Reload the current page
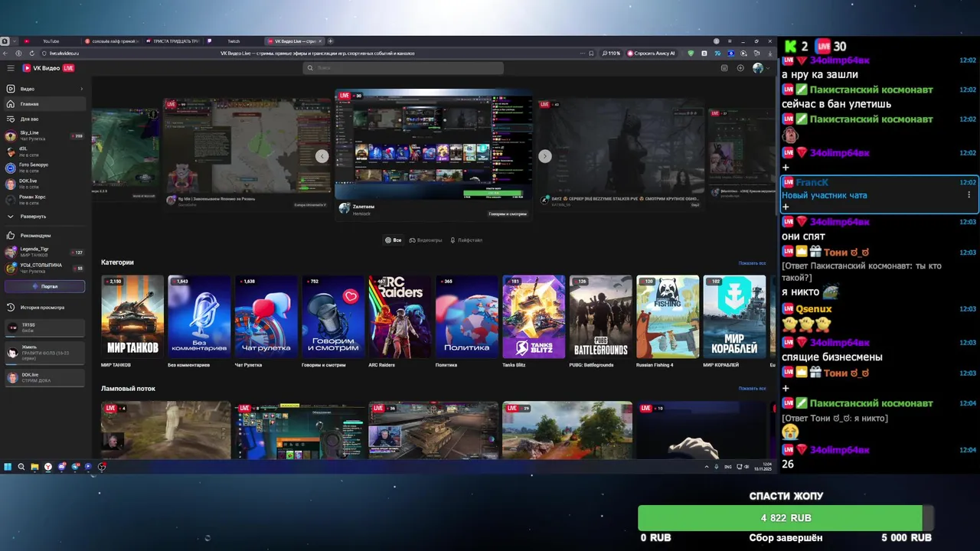 pyautogui.click(x=32, y=54)
